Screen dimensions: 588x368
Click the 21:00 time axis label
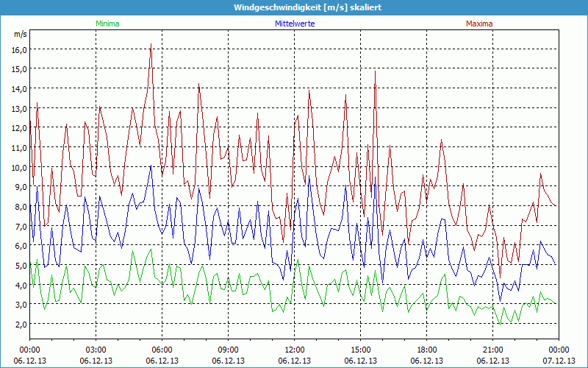coord(492,350)
